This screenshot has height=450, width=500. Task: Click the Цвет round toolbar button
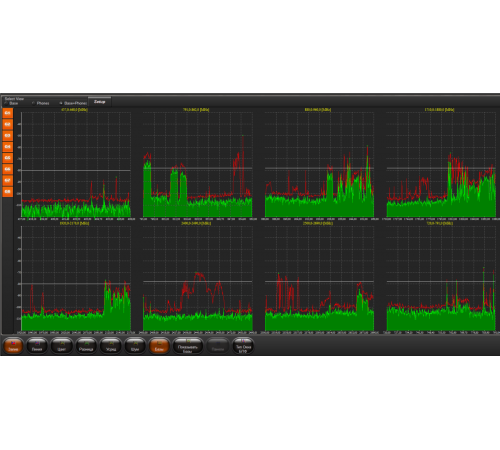(62, 345)
